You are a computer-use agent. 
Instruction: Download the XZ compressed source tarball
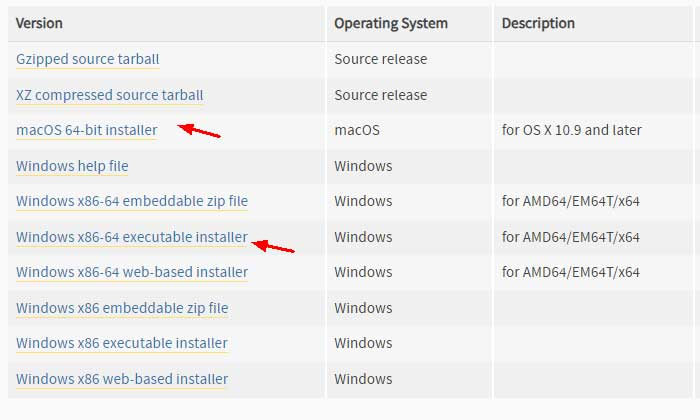tap(110, 96)
